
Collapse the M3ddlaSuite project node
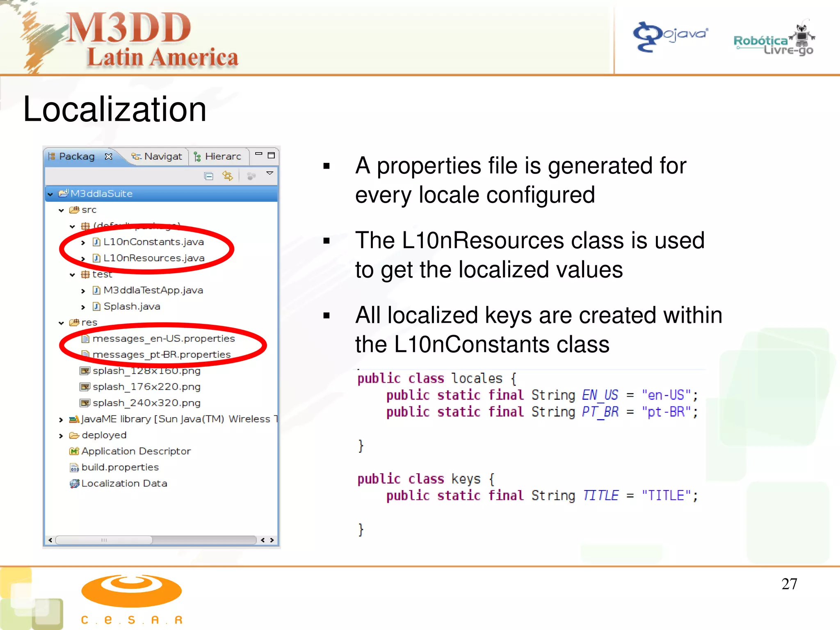point(50,194)
